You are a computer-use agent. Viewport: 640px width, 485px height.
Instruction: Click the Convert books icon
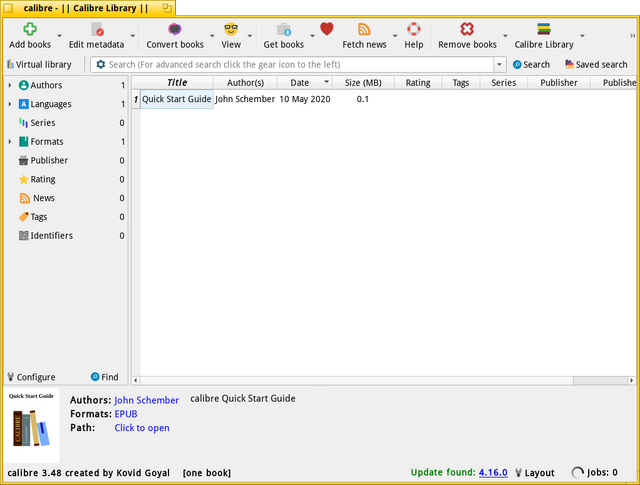click(175, 29)
